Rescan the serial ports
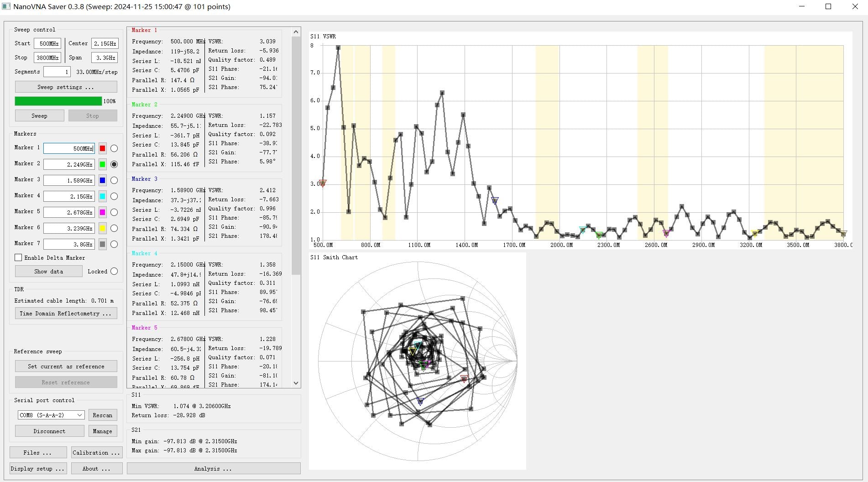 [103, 415]
